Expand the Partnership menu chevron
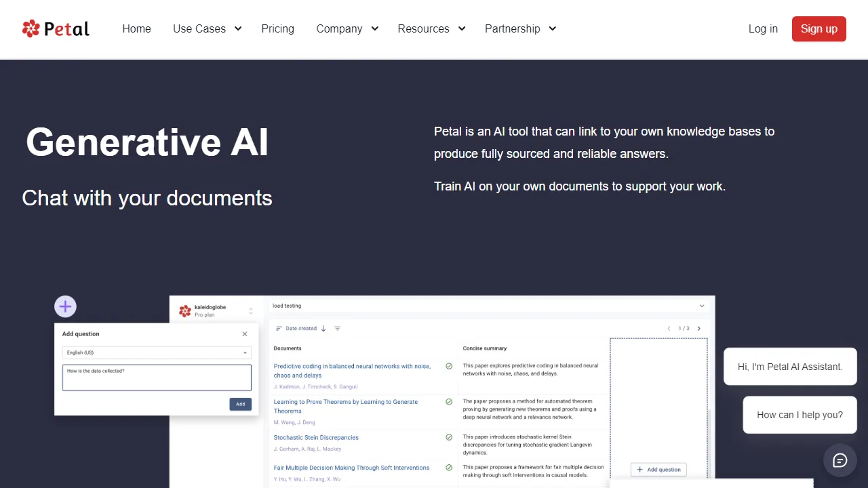 tap(553, 28)
